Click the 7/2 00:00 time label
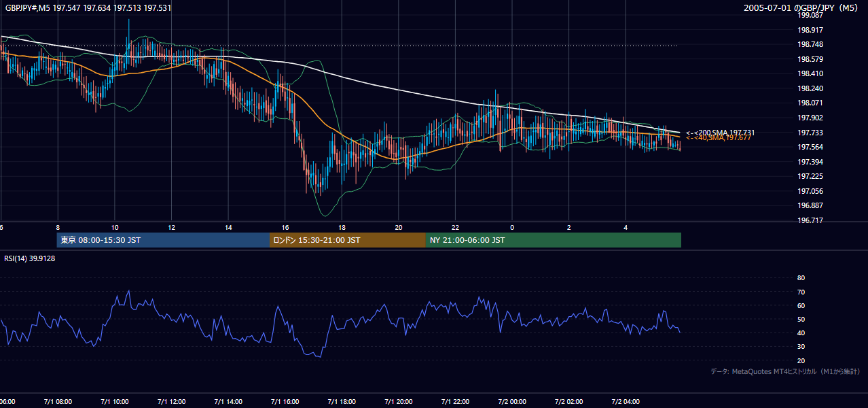The height and width of the screenshot is (408, 868). tap(512, 401)
